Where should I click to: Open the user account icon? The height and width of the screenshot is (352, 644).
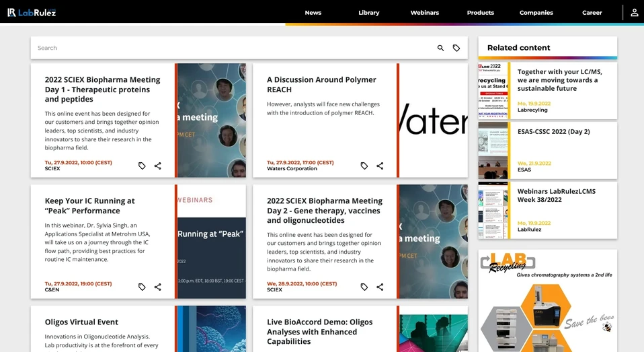pyautogui.click(x=634, y=12)
